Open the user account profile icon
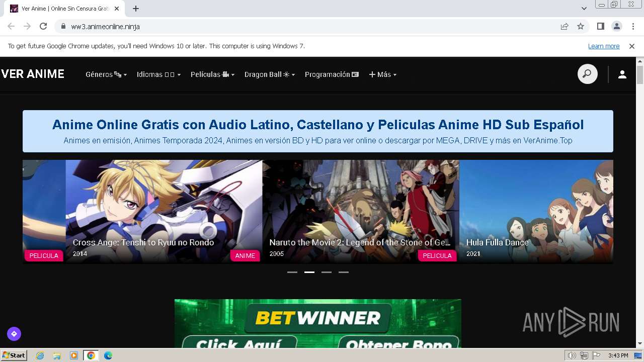The width and height of the screenshot is (644, 362). click(622, 74)
